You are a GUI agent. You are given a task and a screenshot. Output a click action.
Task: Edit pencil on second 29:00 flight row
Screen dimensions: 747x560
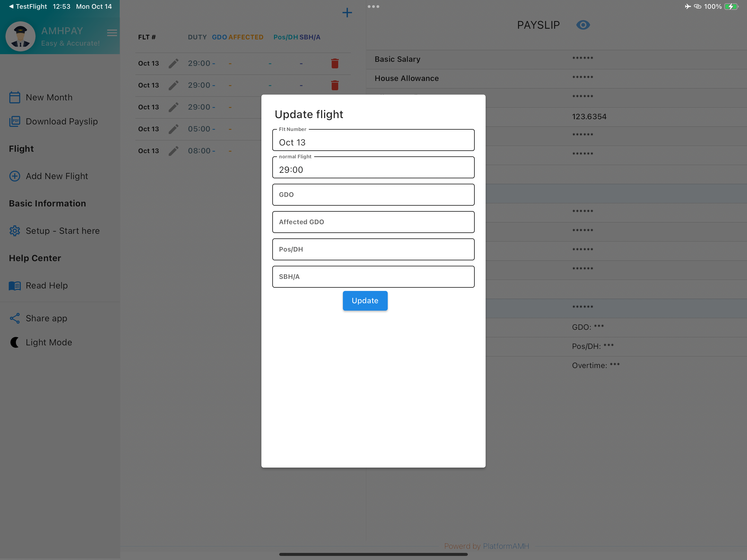click(x=173, y=85)
